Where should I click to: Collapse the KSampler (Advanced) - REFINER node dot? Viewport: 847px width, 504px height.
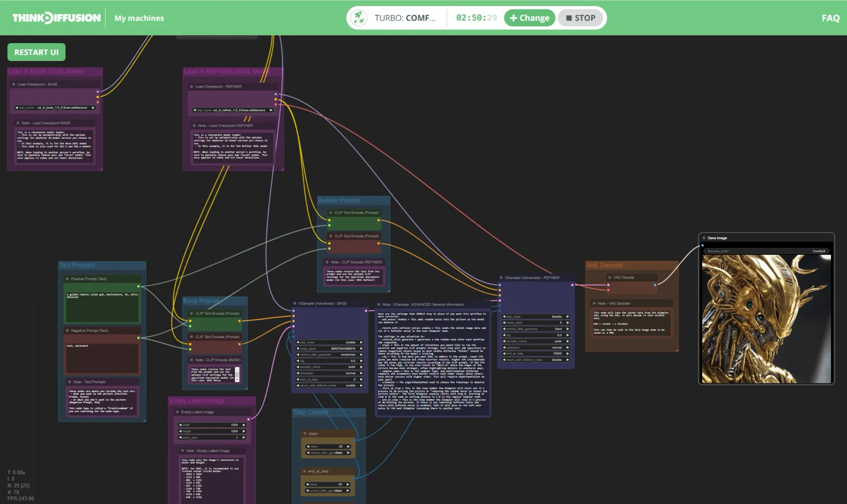tap(501, 277)
